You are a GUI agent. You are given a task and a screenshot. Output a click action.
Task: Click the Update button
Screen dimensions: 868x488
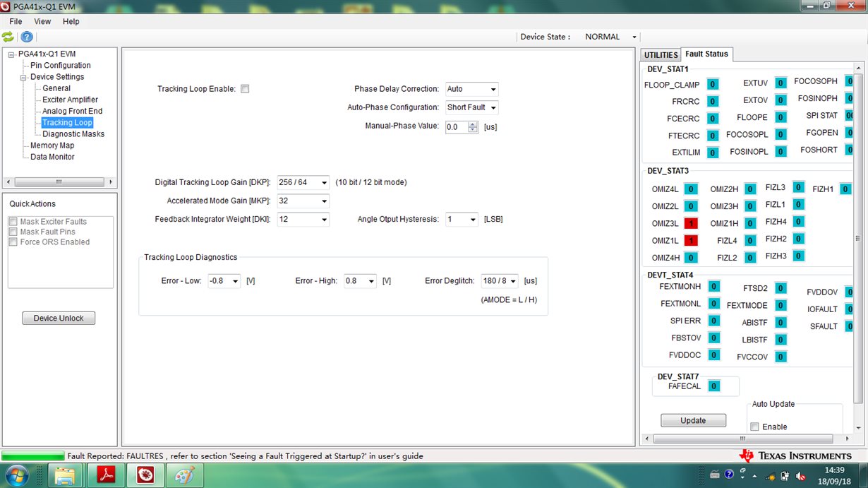(693, 420)
